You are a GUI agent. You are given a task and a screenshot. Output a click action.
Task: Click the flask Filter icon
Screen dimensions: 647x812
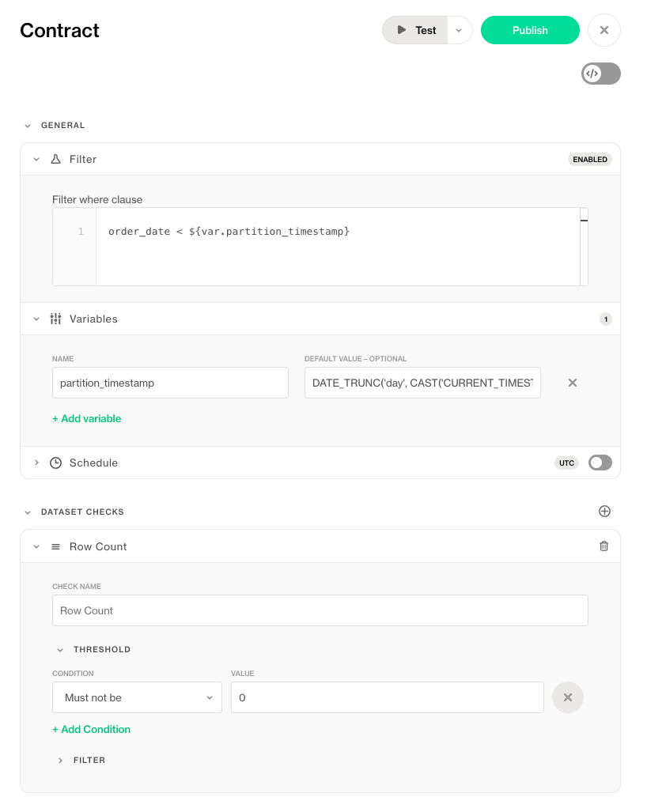[55, 159]
